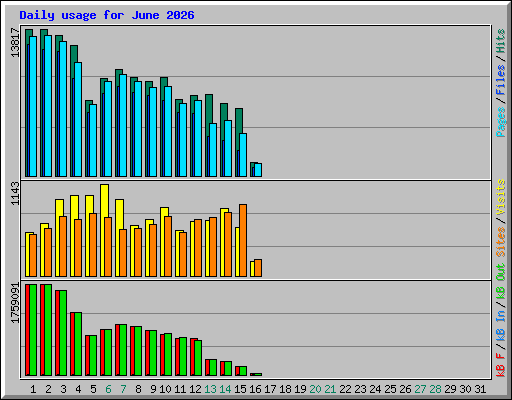The width and height of the screenshot is (512, 400).
Task: Click the green kB Out bar for day 4
Action: [78, 344]
